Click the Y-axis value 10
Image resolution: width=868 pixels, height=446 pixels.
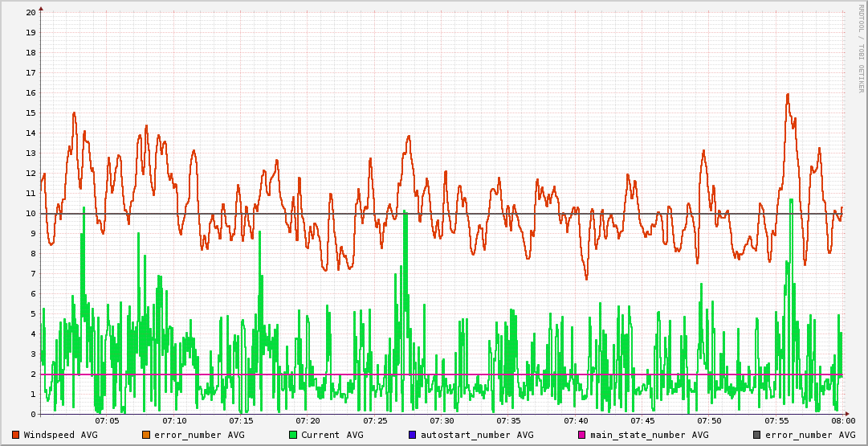pyautogui.click(x=31, y=213)
